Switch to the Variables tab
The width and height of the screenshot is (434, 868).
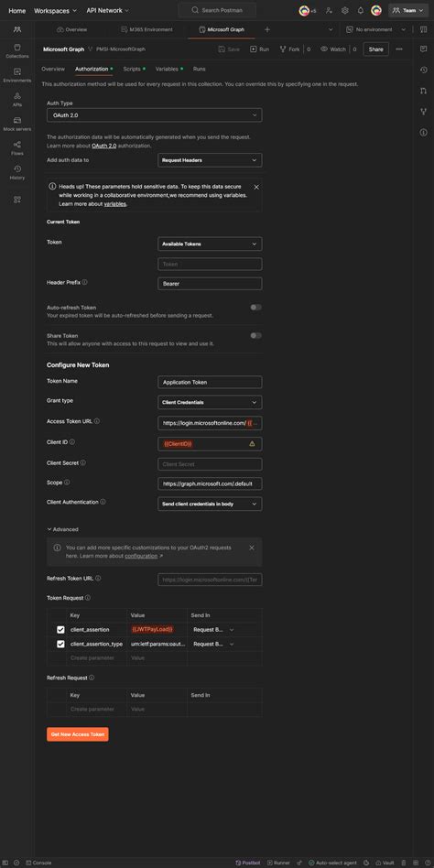click(168, 70)
